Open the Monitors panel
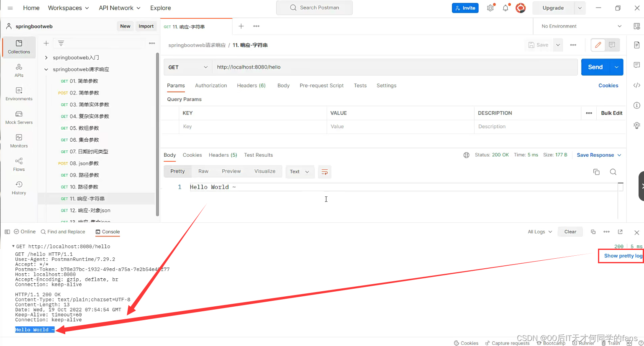 pos(18,141)
